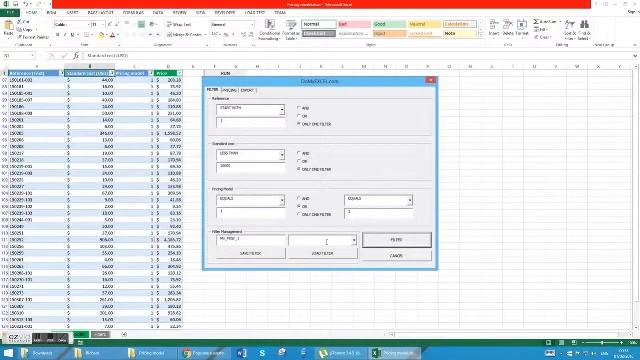
Task: Click the SAVE FILTER button
Action: coord(251,253)
